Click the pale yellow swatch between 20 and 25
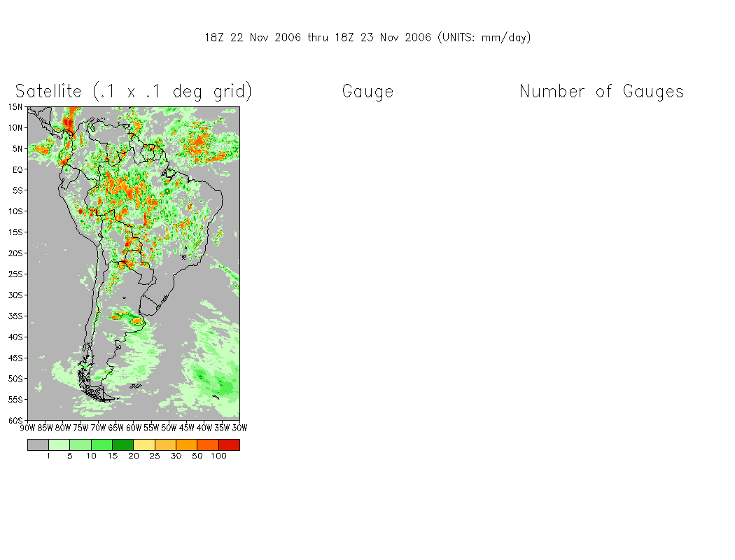The image size is (735, 560). (x=144, y=444)
